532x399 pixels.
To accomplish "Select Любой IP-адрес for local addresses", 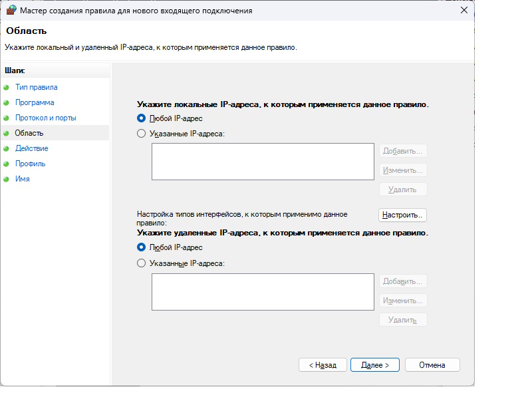I will click(141, 118).
